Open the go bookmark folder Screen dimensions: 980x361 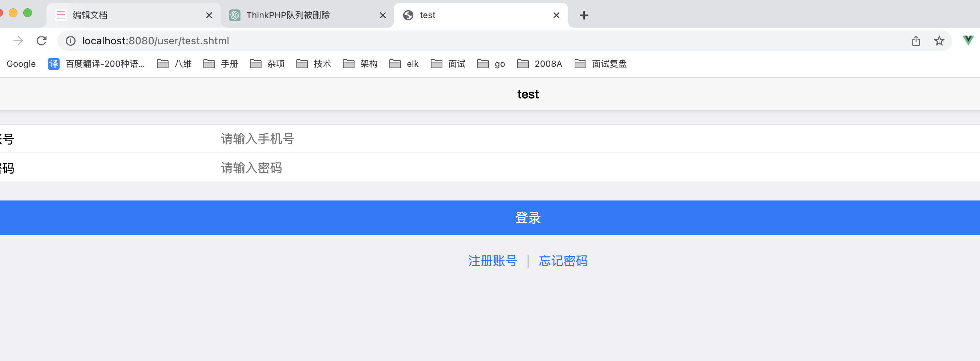(x=491, y=64)
